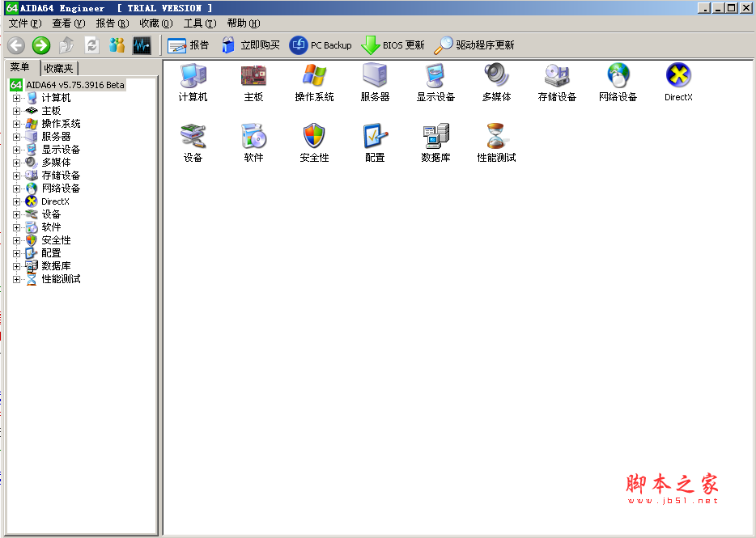Image resolution: width=756 pixels, height=538 pixels.
Task: Click the refresh toolbar icon
Action: [x=91, y=45]
